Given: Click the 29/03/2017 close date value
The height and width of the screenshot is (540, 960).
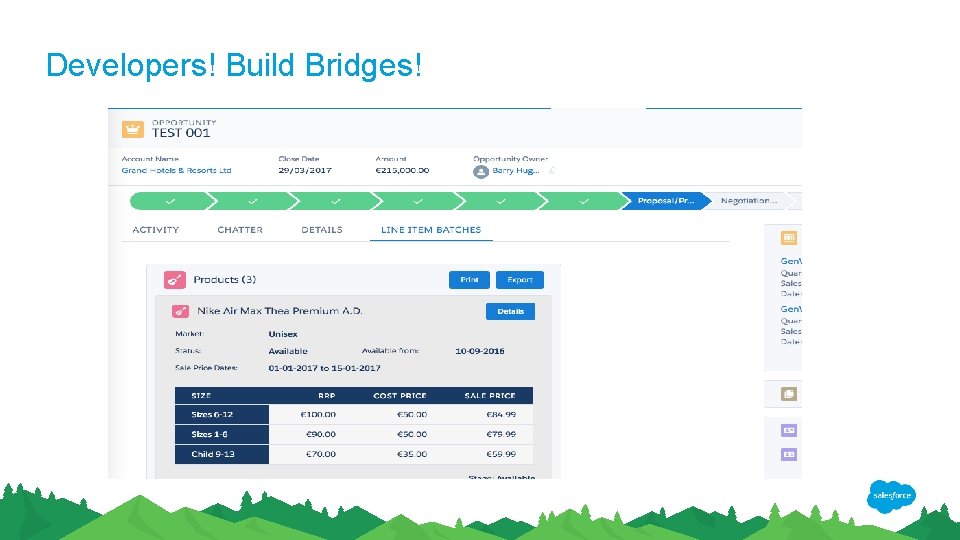Looking at the screenshot, I should tap(305, 170).
